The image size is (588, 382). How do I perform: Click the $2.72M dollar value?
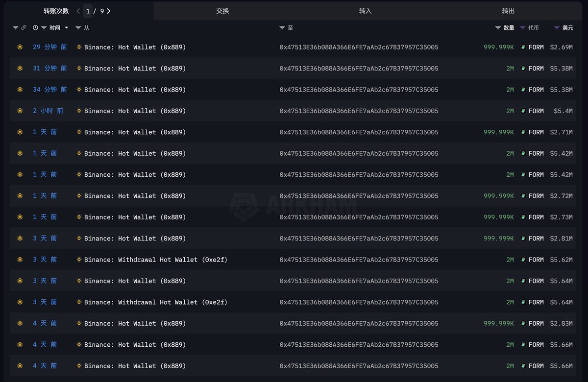[x=561, y=196]
